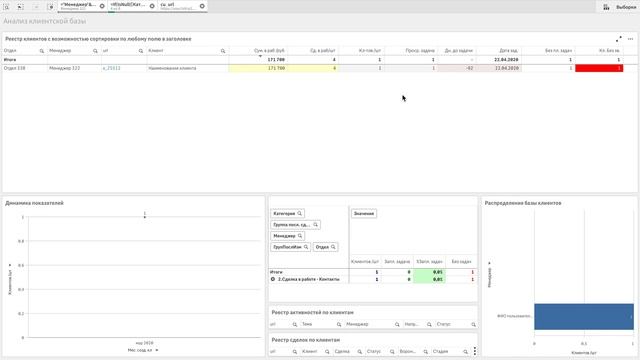Viewport: 640px width, 360px height.
Task: Switch Менеджер dimension on distribution chart
Action: point(489,275)
